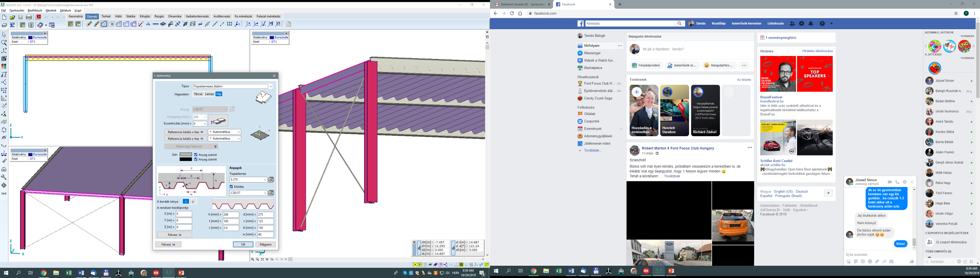The height and width of the screenshot is (278, 980).
Task: Open the Szerkesztés menu
Action: coord(17,11)
